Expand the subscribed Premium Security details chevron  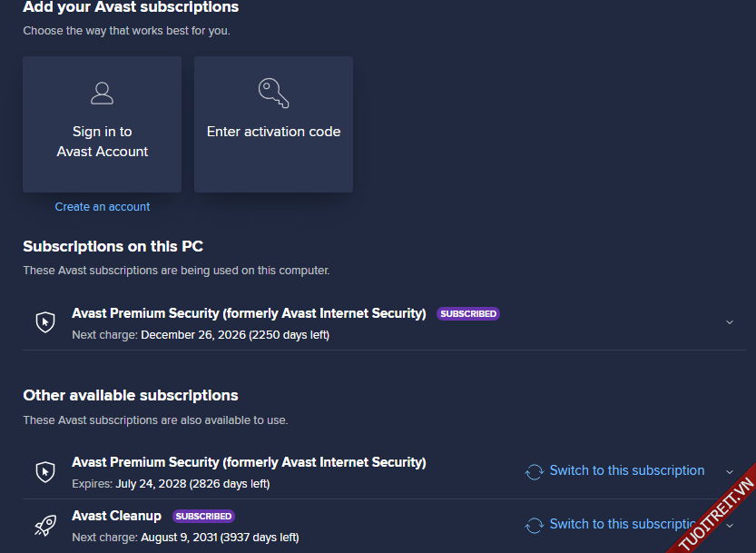[x=730, y=322]
